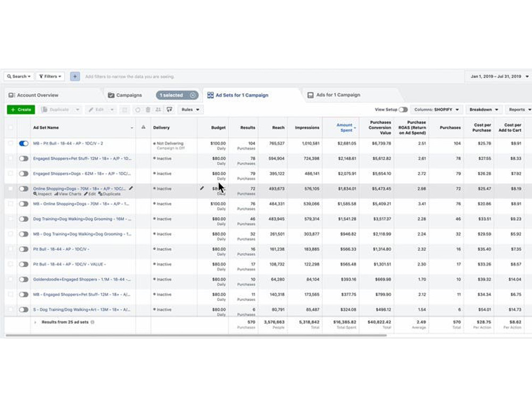Click the horizontal scrollbar under the table
532x399 pixels.
click(x=196, y=335)
